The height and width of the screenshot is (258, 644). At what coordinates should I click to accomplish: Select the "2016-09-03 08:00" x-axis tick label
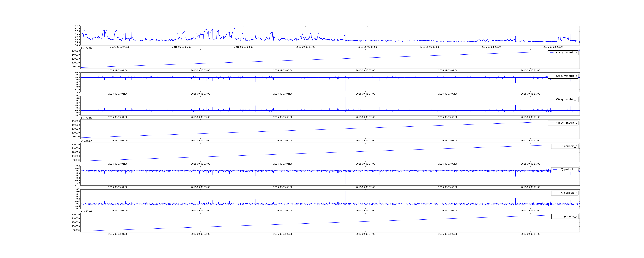[244, 47]
